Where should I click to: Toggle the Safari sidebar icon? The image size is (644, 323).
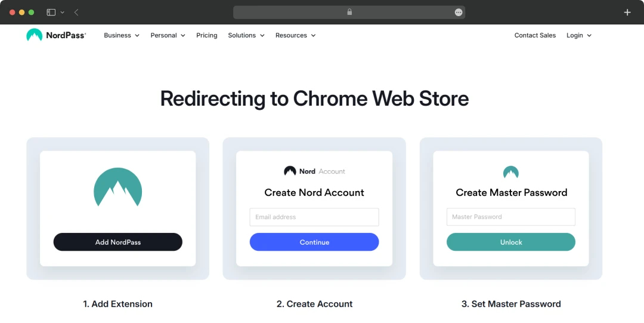coord(51,13)
